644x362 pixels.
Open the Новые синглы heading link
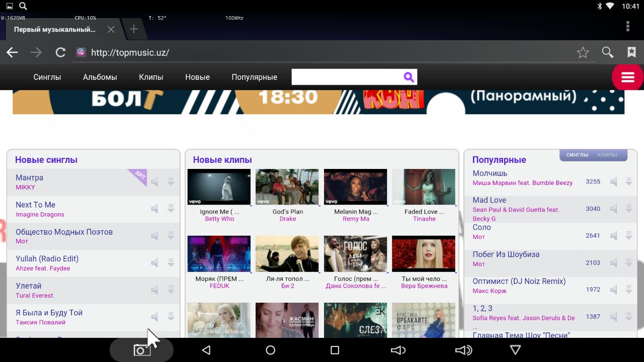click(x=46, y=160)
